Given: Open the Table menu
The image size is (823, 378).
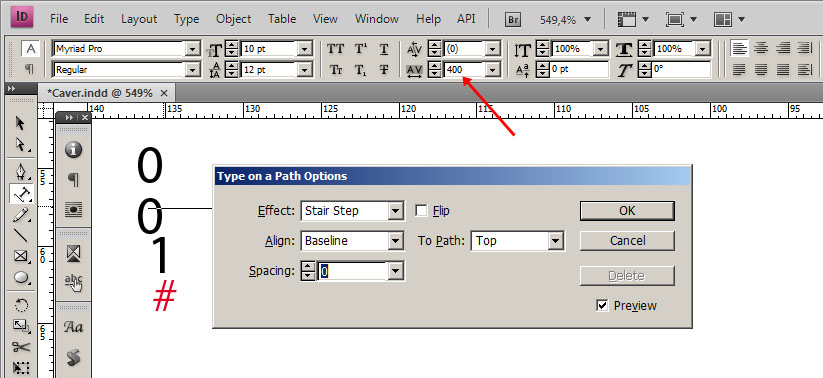Looking at the screenshot, I should coord(282,19).
